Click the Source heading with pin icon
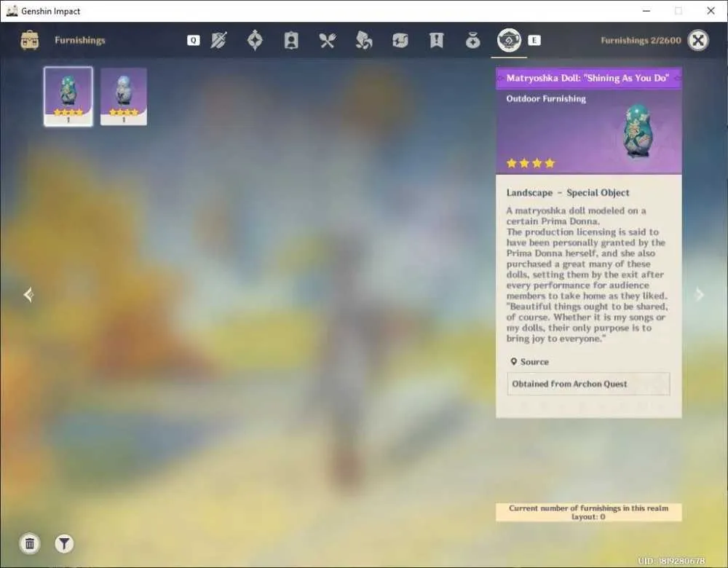 [x=529, y=362]
